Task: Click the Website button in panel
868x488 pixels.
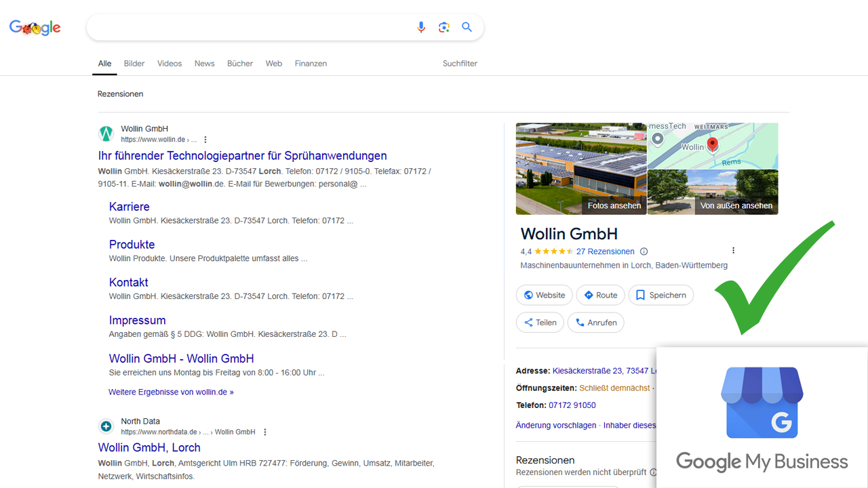Action: pyautogui.click(x=544, y=296)
